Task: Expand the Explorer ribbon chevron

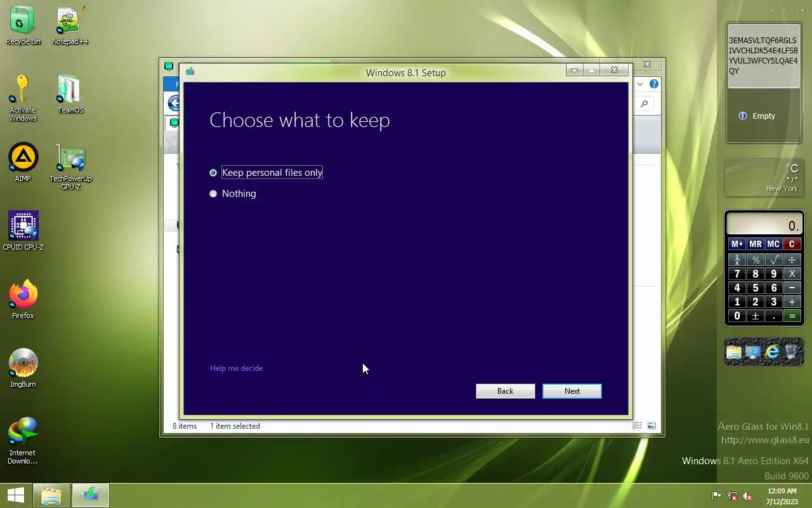Action: pos(640,84)
